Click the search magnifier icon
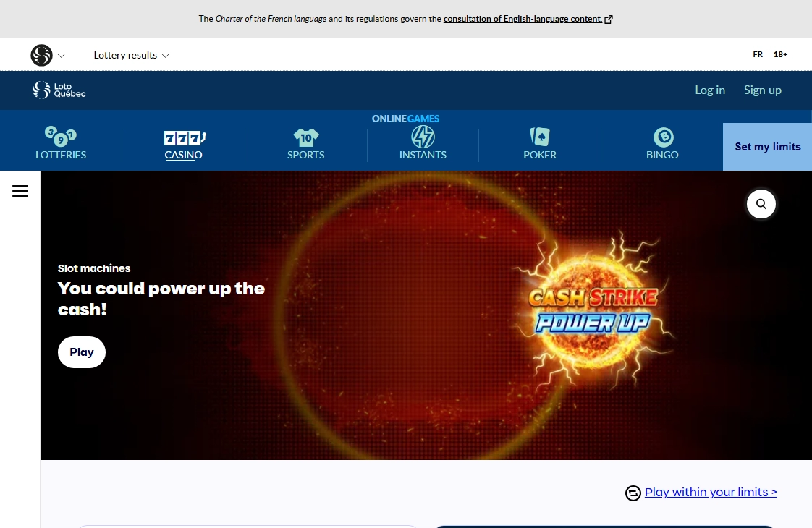The image size is (812, 528). pyautogui.click(x=761, y=204)
